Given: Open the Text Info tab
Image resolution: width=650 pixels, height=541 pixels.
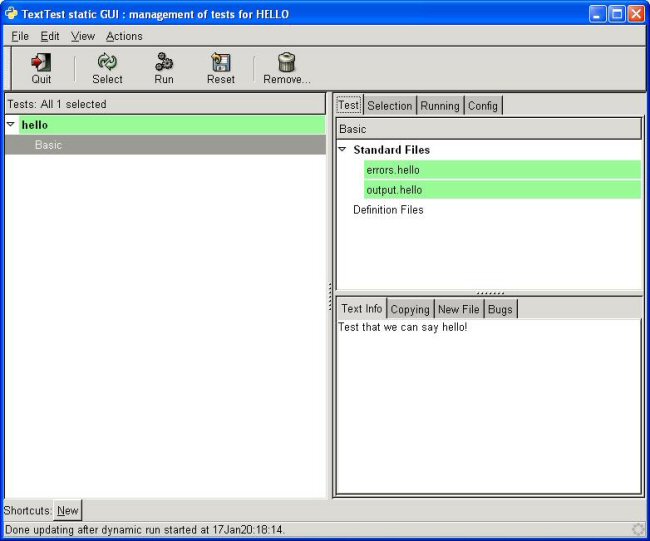Looking at the screenshot, I should tap(361, 308).
